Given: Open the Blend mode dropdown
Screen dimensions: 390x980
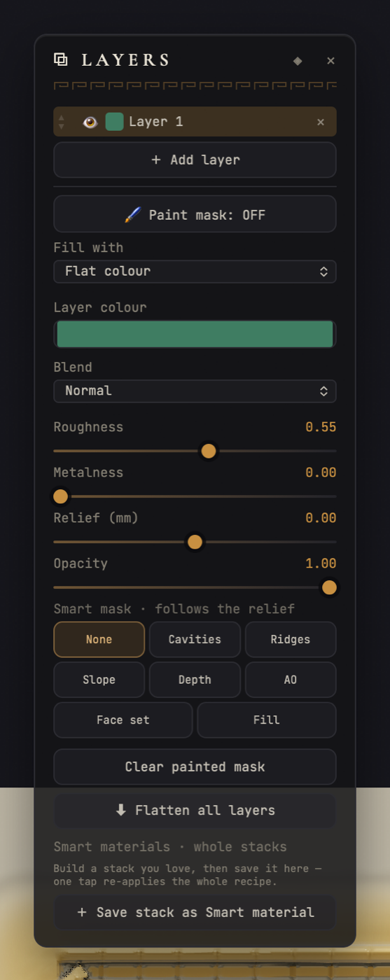Looking at the screenshot, I should [x=195, y=391].
